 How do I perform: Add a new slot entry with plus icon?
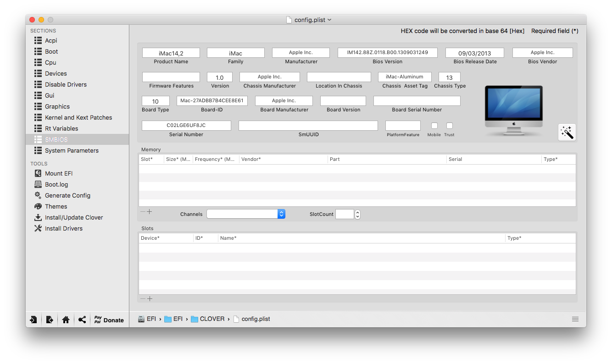[x=150, y=299]
